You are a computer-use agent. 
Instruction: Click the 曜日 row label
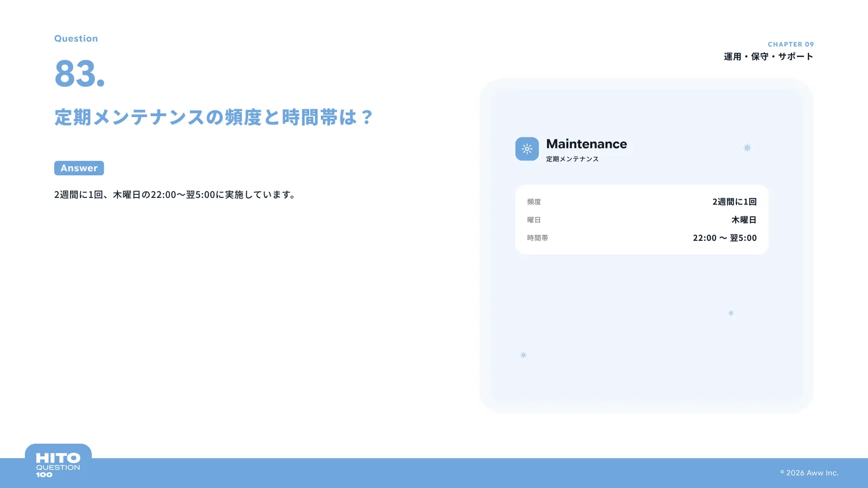pyautogui.click(x=534, y=220)
